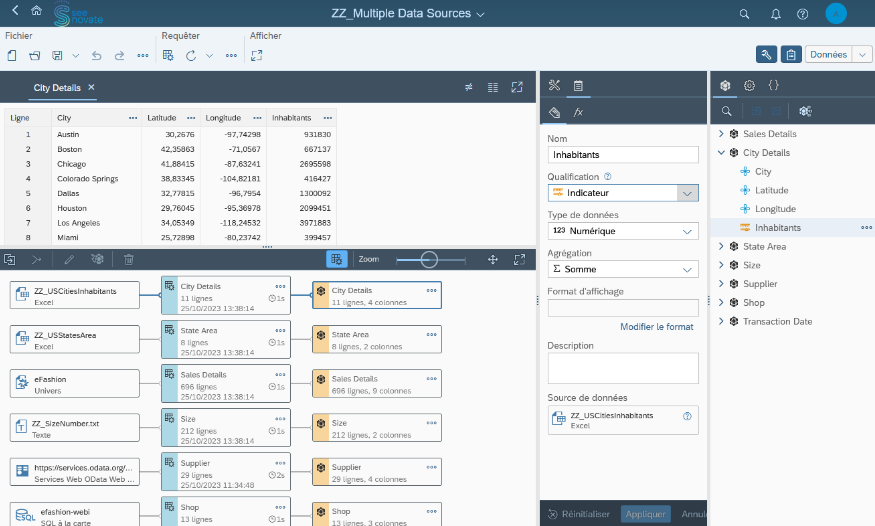875x526 pixels.
Task: Expand the Transaction Date tree node
Action: coord(721,321)
